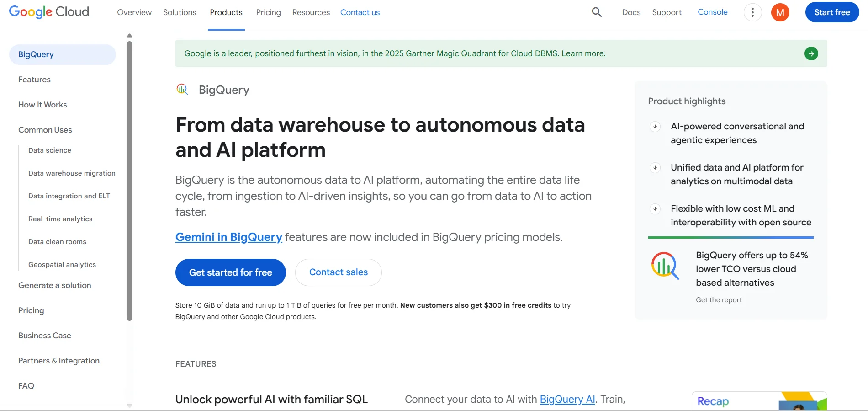Open the BigQuery AI link
This screenshot has width=868, height=411.
[x=567, y=399]
